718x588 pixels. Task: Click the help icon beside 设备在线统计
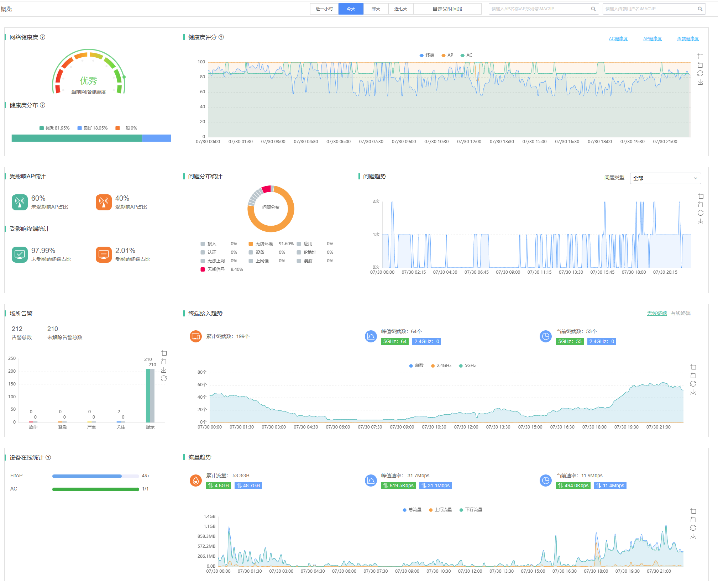click(x=48, y=457)
